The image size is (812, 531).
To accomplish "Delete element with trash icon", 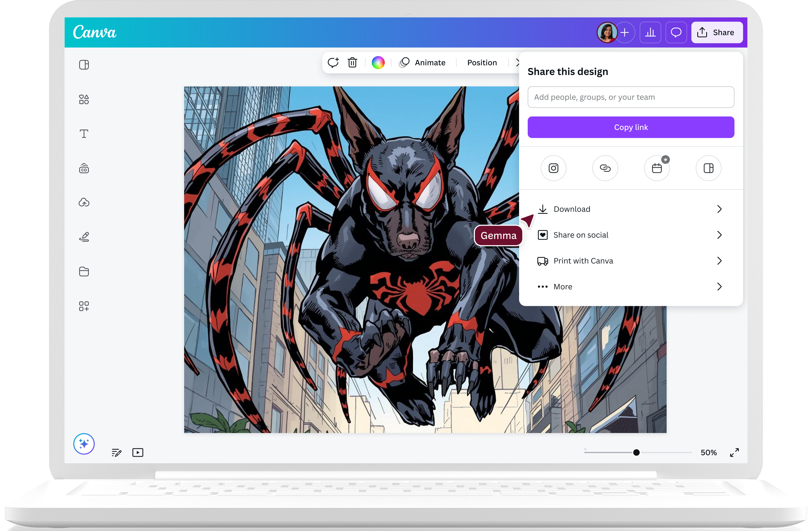I will point(352,62).
